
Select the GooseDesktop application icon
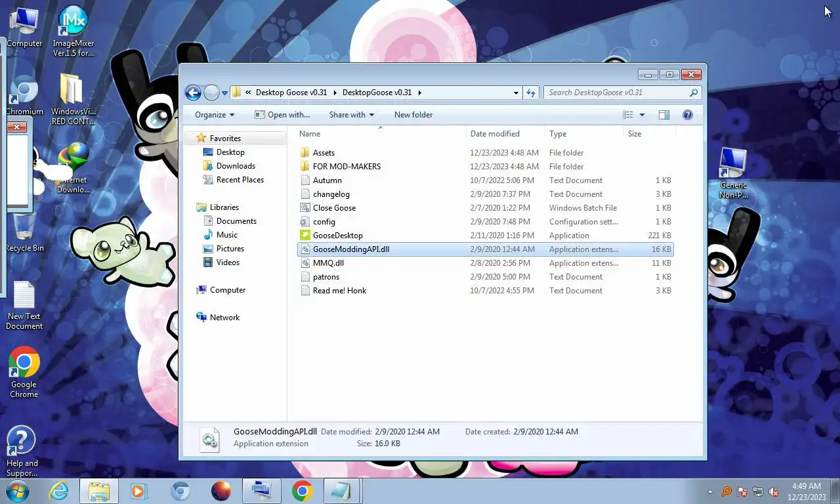pos(304,236)
